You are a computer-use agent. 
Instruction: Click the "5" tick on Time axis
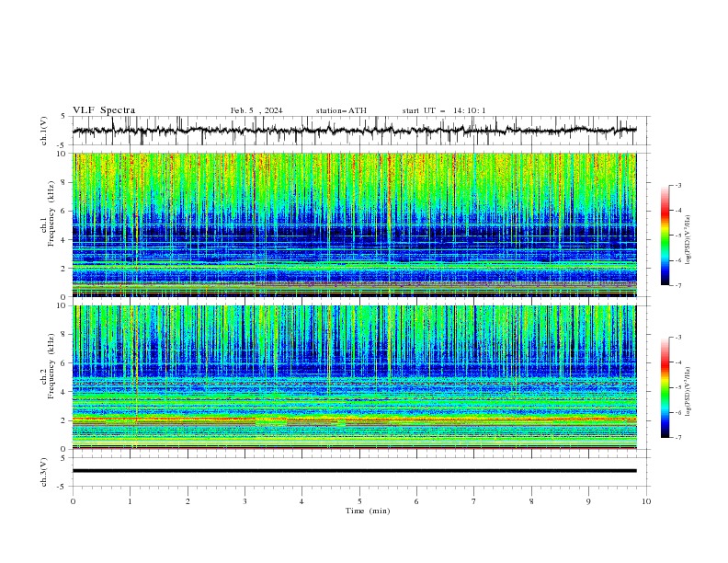pos(359,501)
